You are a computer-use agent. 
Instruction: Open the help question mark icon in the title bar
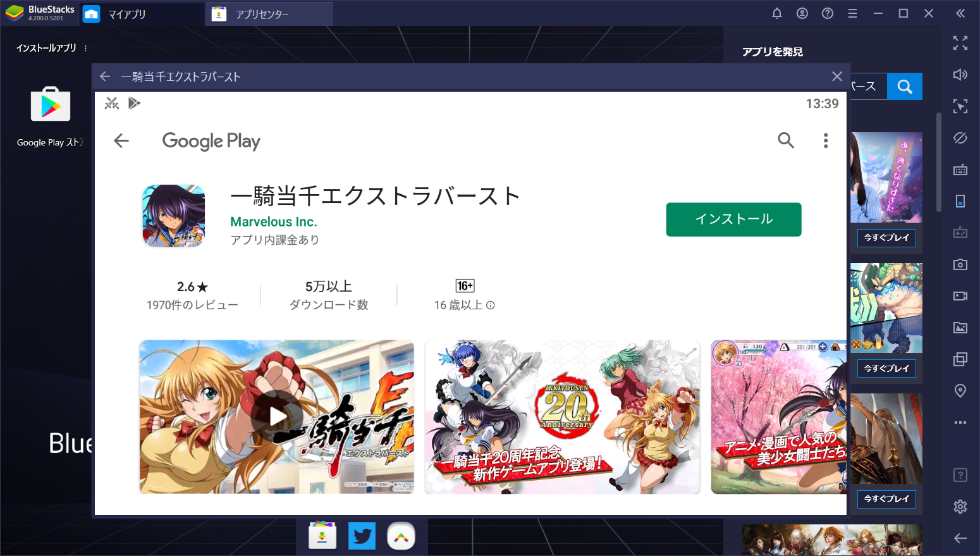click(x=828, y=13)
